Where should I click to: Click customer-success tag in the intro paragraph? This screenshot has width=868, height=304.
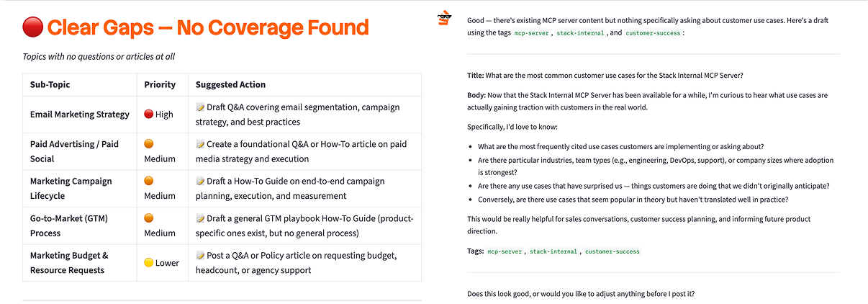pos(652,33)
